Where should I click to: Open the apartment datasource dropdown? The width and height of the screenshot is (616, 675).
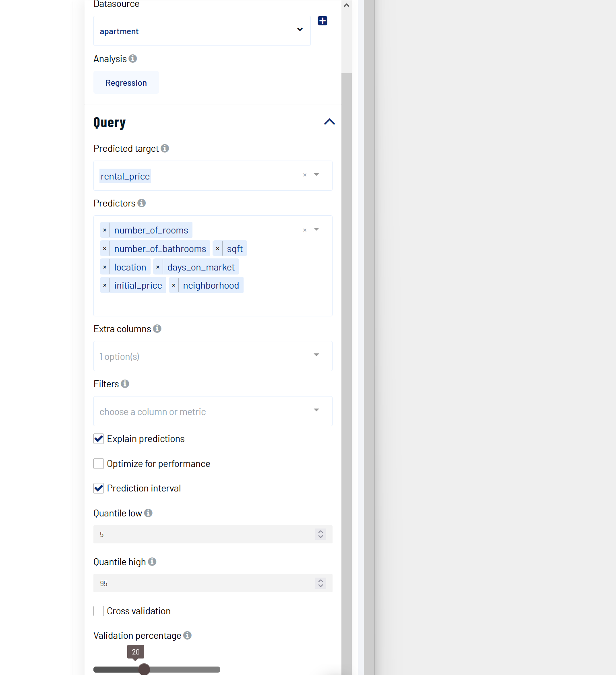pyautogui.click(x=202, y=31)
